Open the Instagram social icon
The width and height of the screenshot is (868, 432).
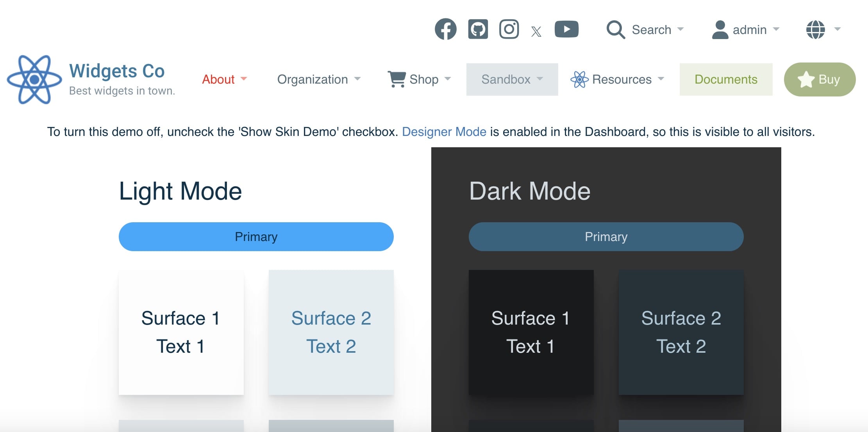509,29
